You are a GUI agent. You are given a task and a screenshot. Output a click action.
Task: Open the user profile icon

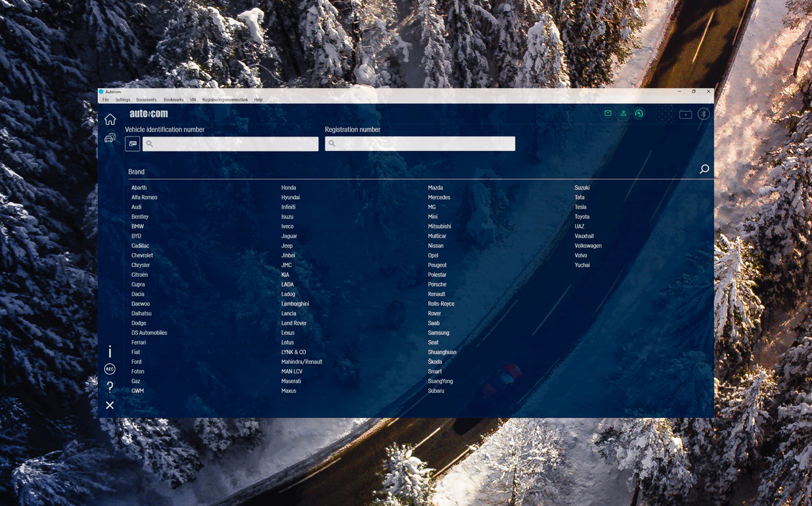(x=624, y=113)
